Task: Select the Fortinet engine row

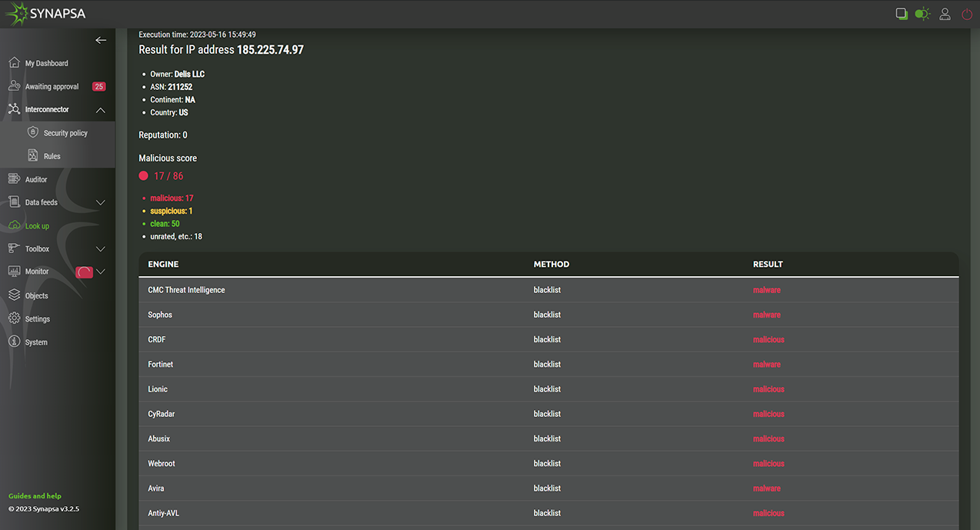Action: pos(548,364)
